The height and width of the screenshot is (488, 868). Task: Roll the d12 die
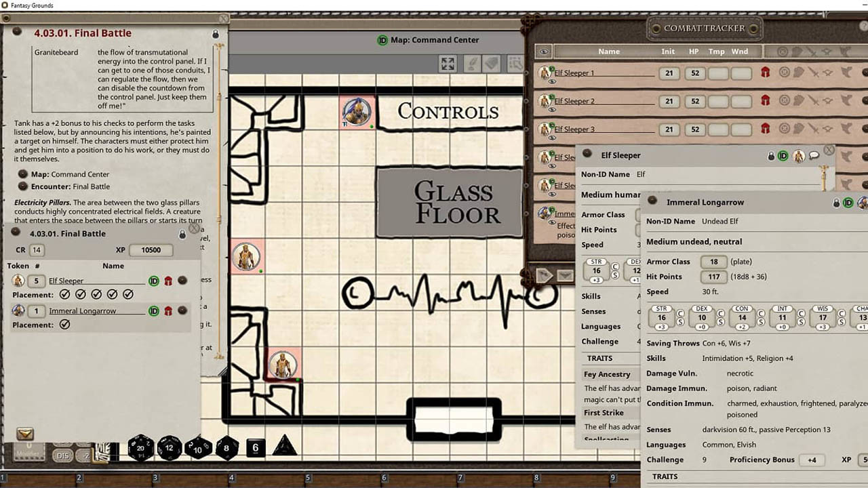pyautogui.click(x=170, y=447)
